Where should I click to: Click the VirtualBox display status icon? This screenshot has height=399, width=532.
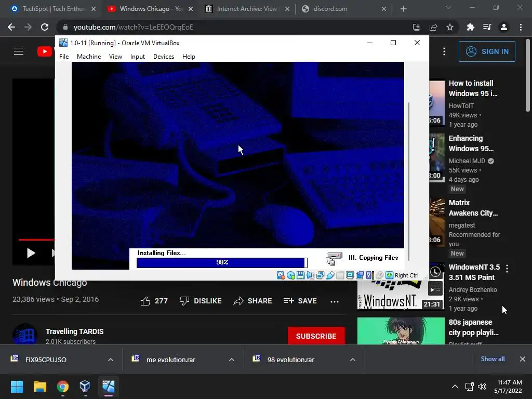[x=350, y=275]
